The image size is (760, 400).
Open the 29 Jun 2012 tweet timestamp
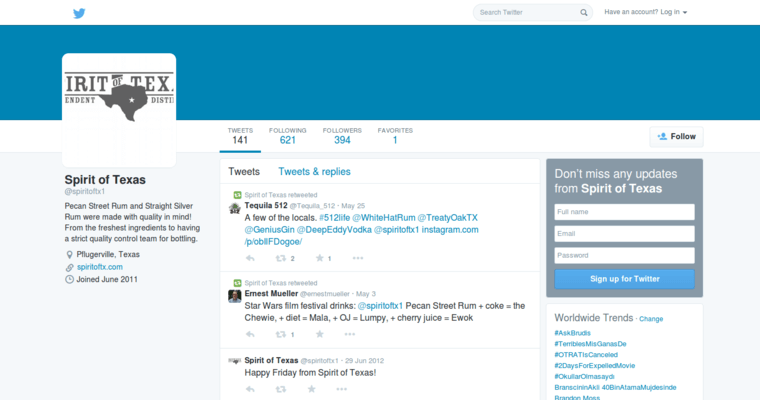click(x=364, y=361)
